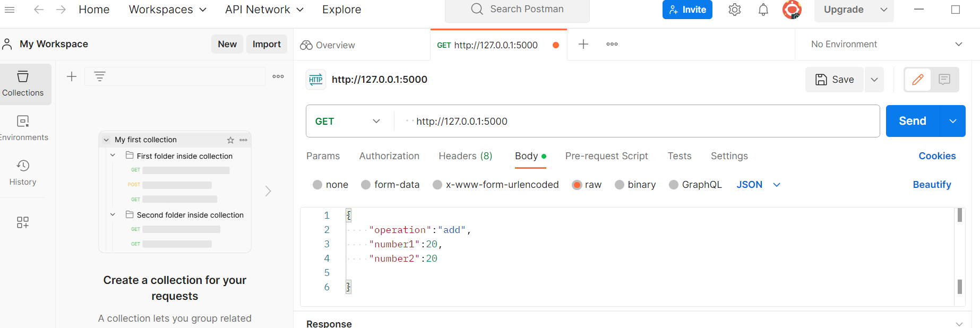Select the none body type
This screenshot has width=980, height=328.
pos(330,185)
